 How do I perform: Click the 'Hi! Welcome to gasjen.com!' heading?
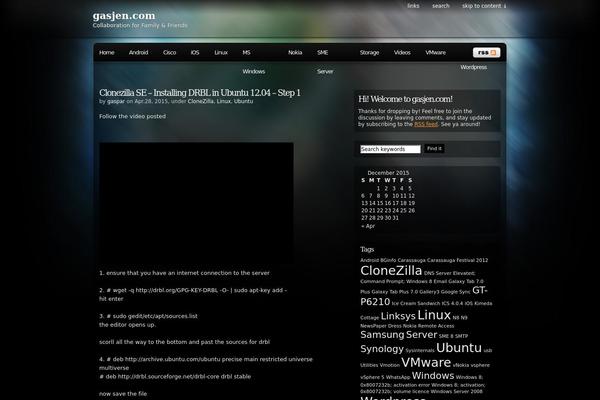pos(405,99)
